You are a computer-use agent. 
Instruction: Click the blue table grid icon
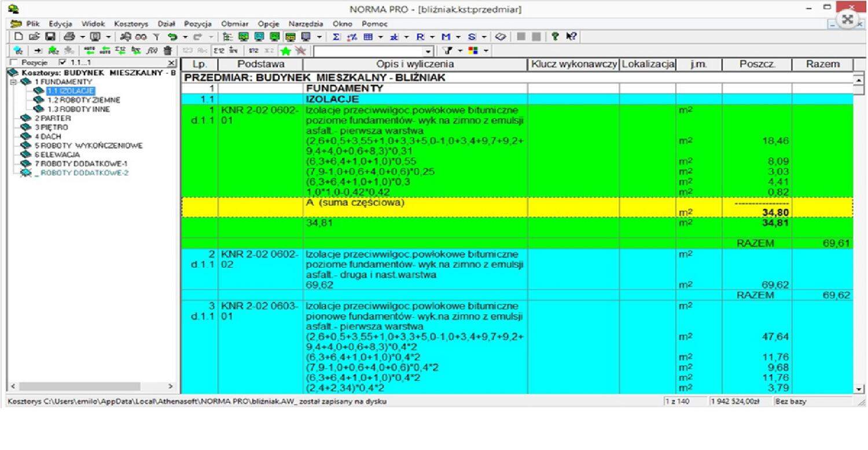(368, 36)
